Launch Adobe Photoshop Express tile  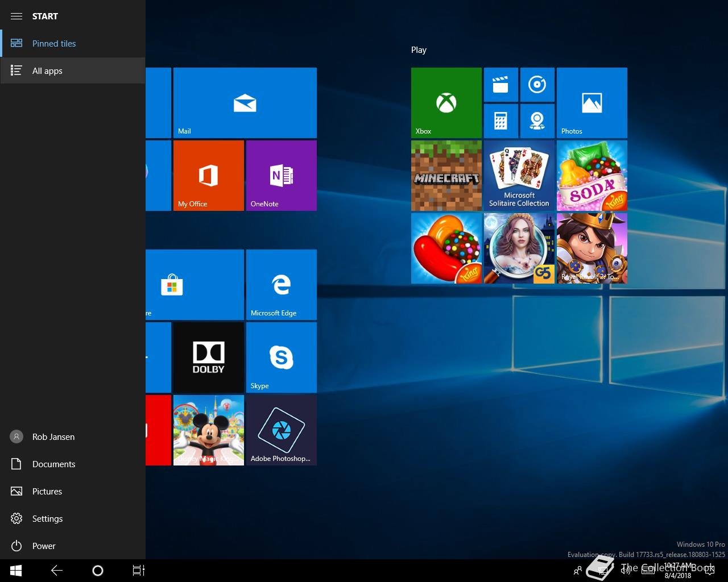pos(282,430)
